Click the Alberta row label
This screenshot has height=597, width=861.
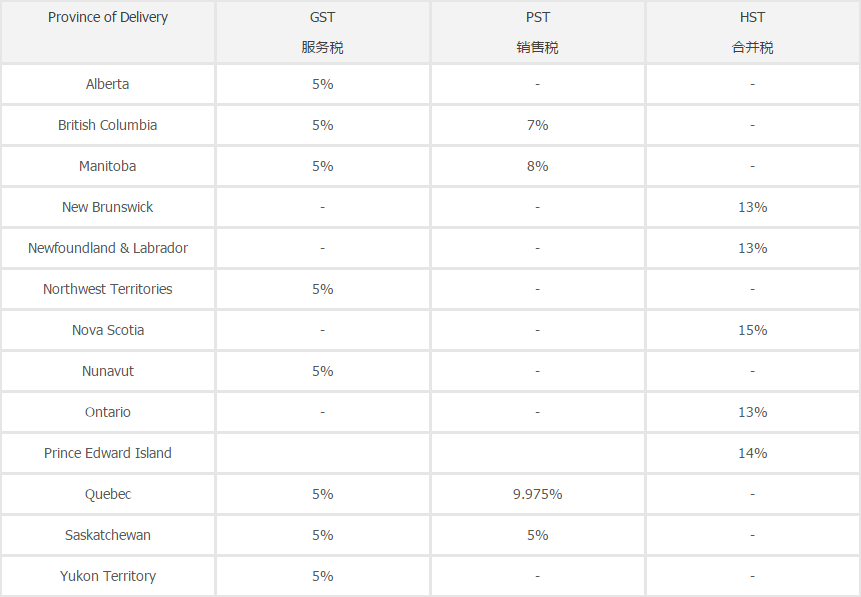pos(108,84)
